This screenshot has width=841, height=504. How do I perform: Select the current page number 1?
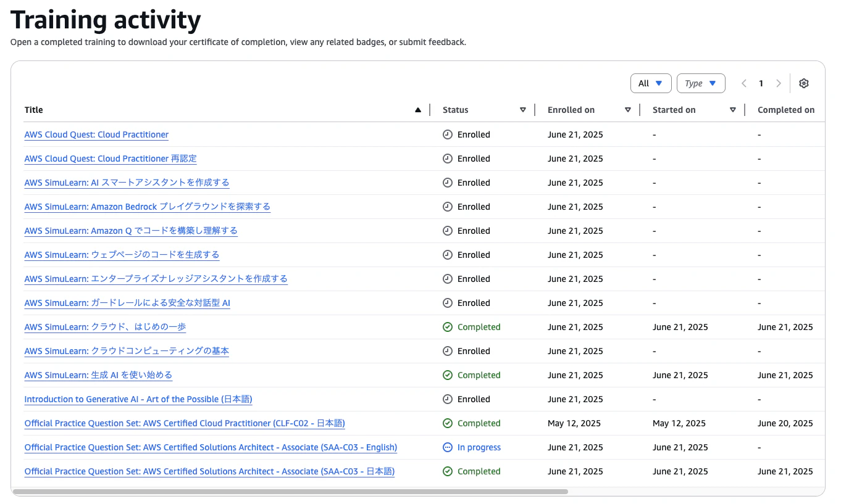point(761,83)
